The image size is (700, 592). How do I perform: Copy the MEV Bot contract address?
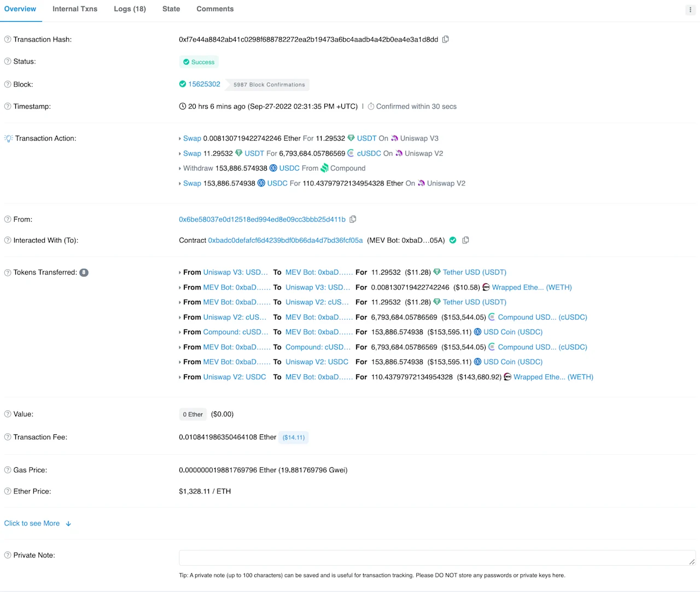(x=465, y=240)
